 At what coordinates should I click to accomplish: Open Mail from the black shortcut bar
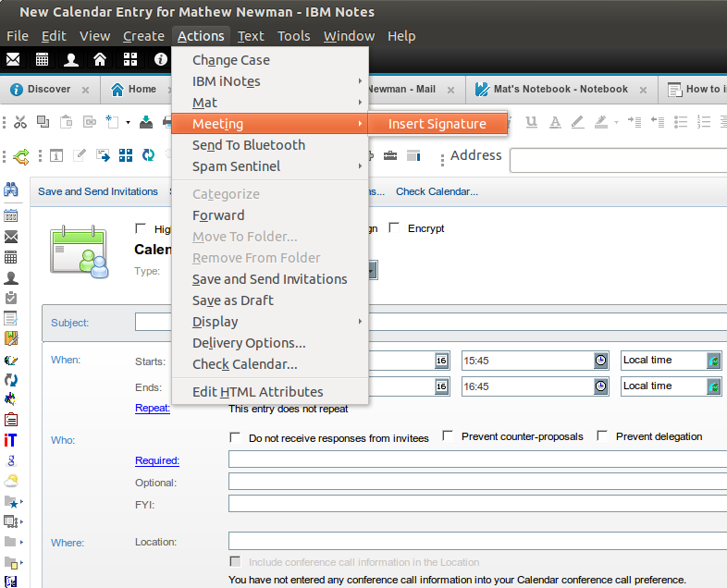point(13,59)
